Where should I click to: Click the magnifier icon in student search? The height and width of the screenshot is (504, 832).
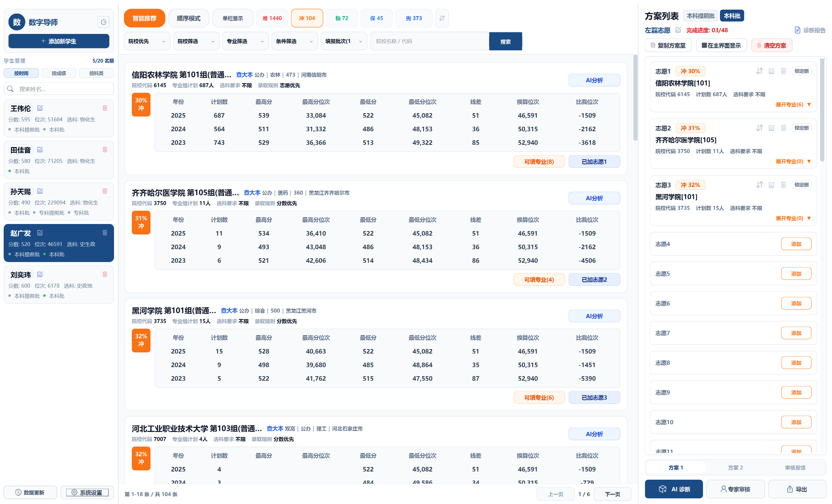click(x=10, y=89)
